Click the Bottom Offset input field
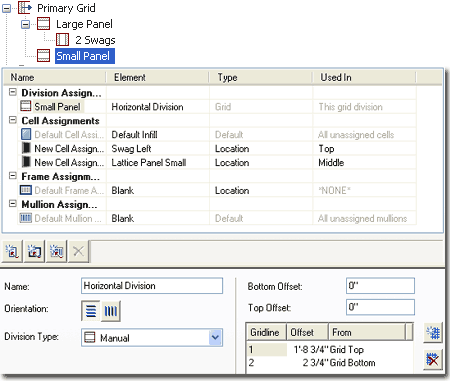This screenshot has width=450, height=381. tap(380, 286)
